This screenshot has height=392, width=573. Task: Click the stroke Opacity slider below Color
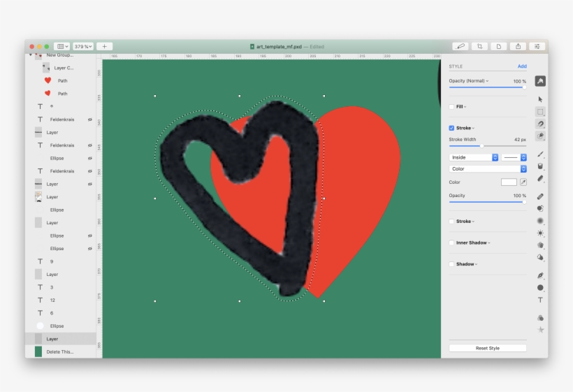488,202
